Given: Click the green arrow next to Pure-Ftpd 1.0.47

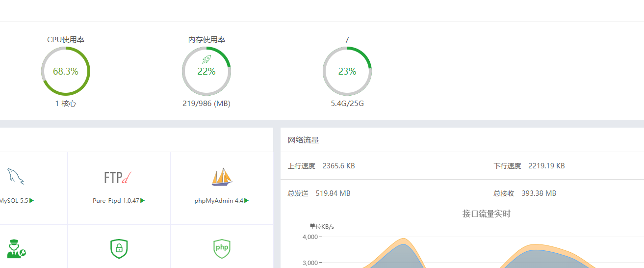Looking at the screenshot, I should pos(143,201).
